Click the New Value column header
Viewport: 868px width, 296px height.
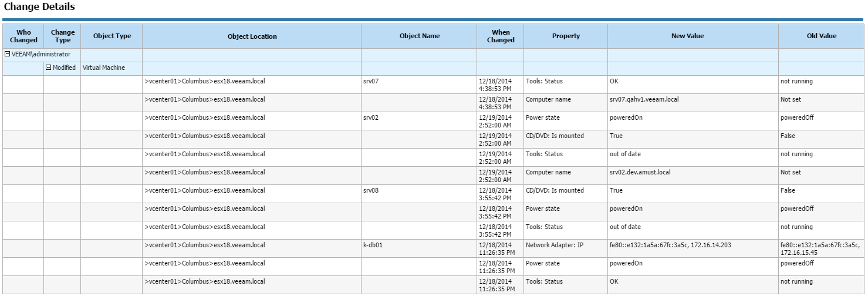(687, 36)
